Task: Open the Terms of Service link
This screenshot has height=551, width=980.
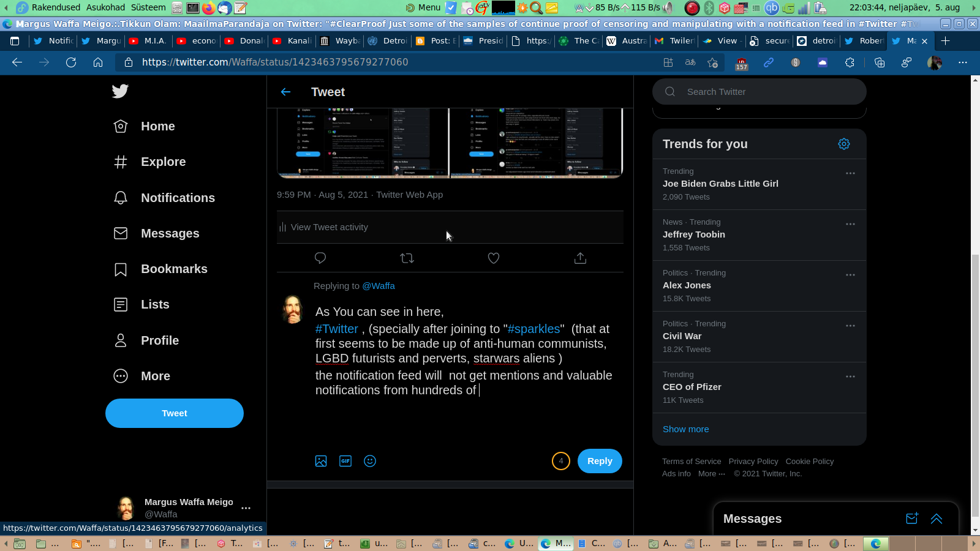Action: tap(692, 462)
